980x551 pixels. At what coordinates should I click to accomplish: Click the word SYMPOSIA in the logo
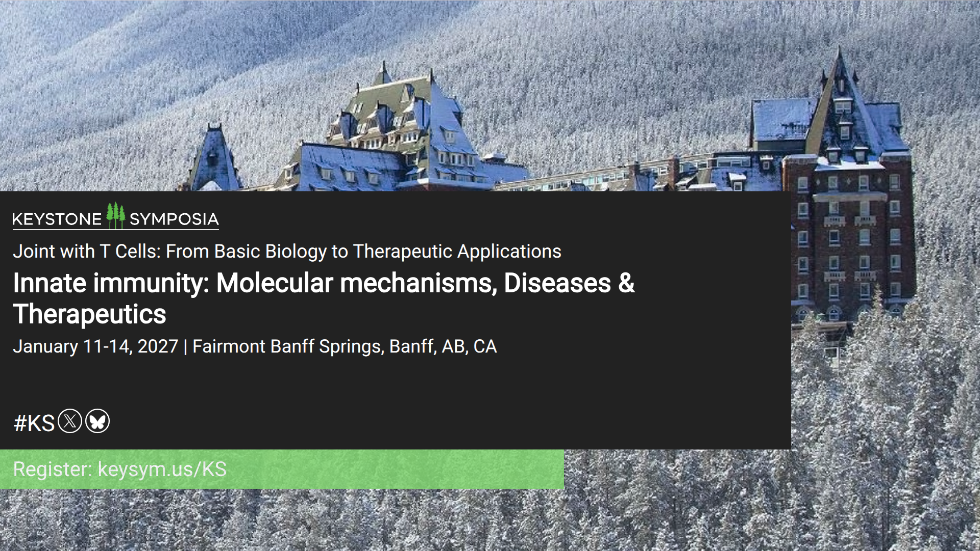point(174,219)
